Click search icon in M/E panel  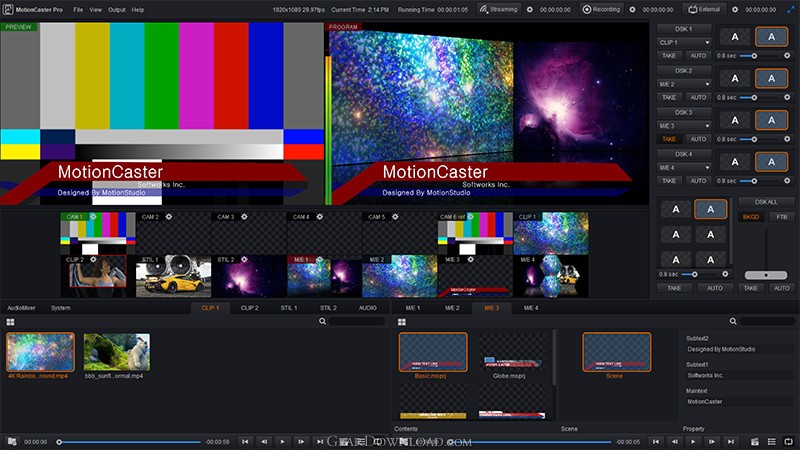(733, 321)
